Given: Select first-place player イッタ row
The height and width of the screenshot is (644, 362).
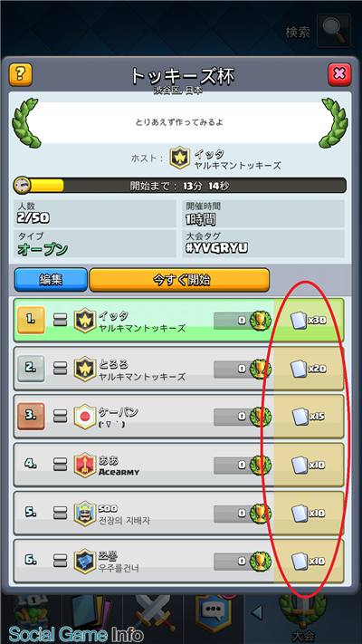Looking at the screenshot, I should coord(179,321).
